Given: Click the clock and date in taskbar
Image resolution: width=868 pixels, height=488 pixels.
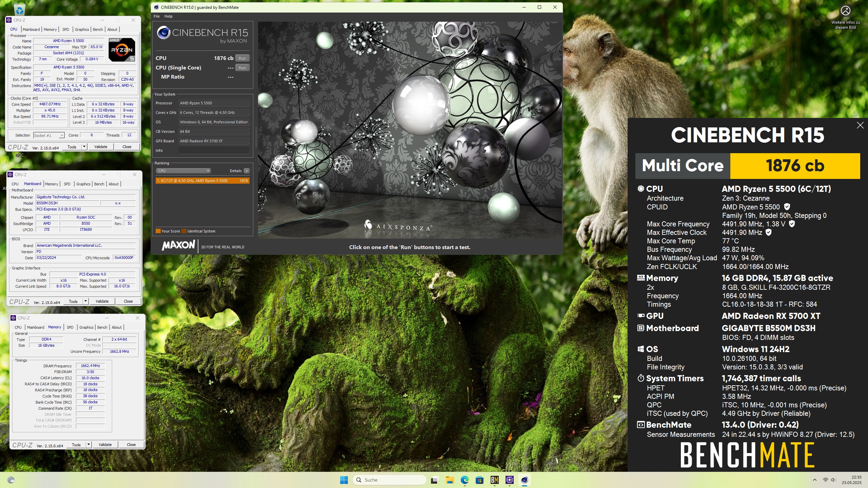Looking at the screenshot, I should click(x=851, y=480).
